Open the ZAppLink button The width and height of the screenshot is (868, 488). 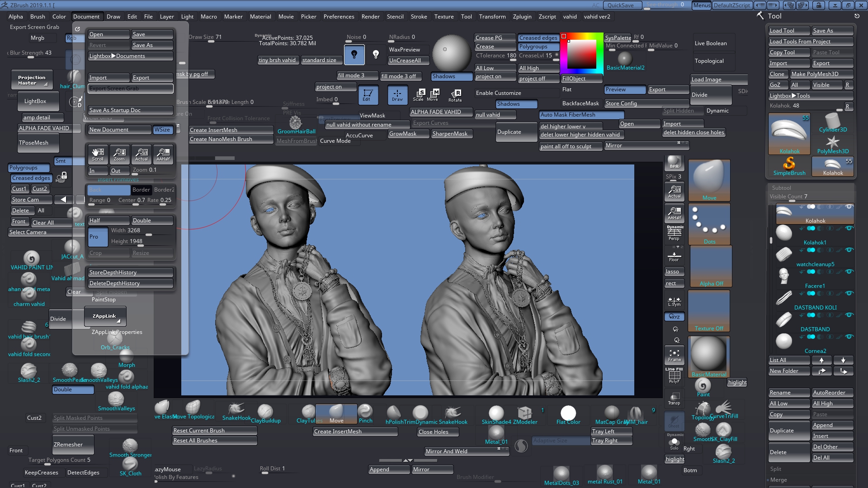105,316
